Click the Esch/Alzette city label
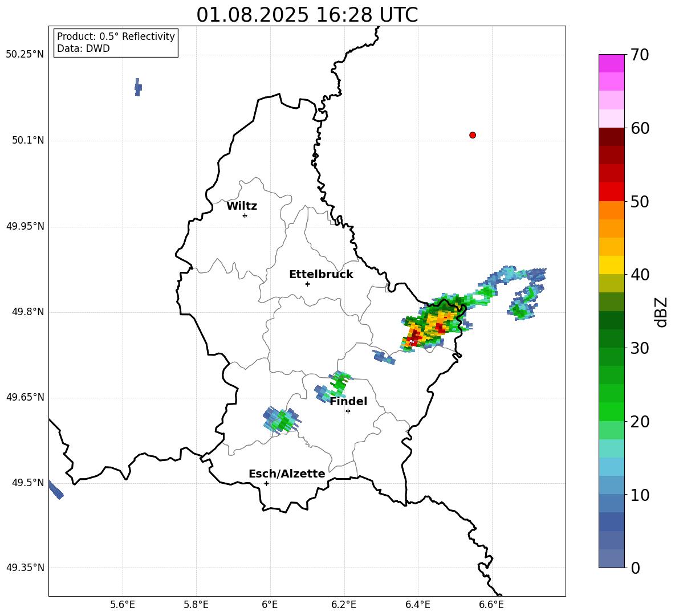This screenshot has height=616, width=675. 287,474
